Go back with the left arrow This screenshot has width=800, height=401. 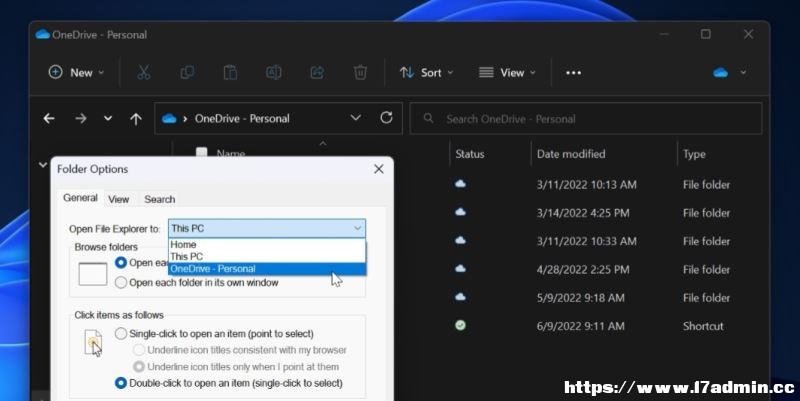(49, 118)
